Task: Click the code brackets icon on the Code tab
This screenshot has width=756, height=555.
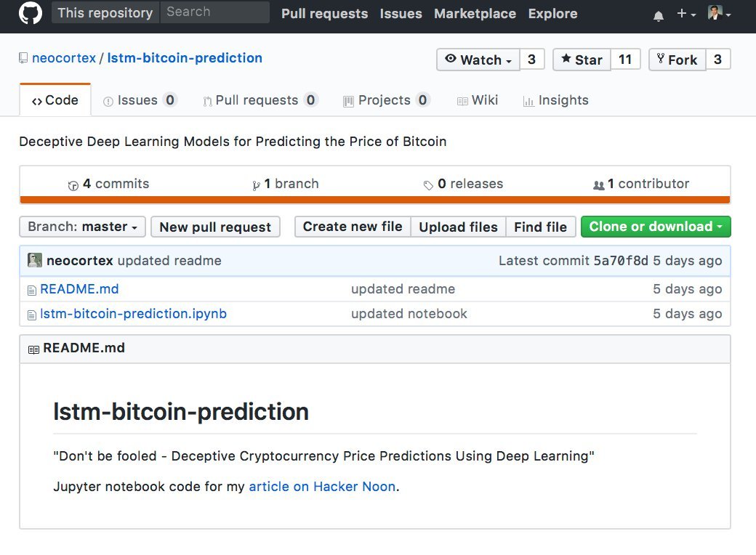Action: (x=36, y=101)
